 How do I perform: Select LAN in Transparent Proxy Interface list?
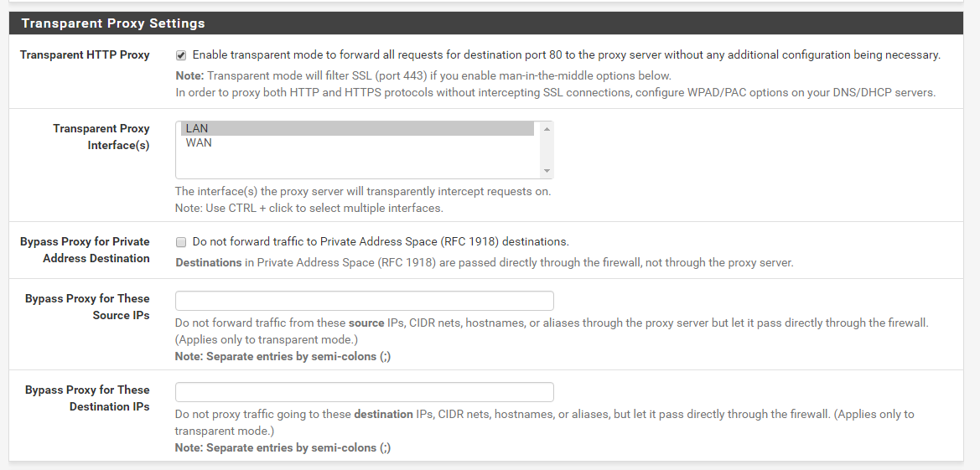357,128
